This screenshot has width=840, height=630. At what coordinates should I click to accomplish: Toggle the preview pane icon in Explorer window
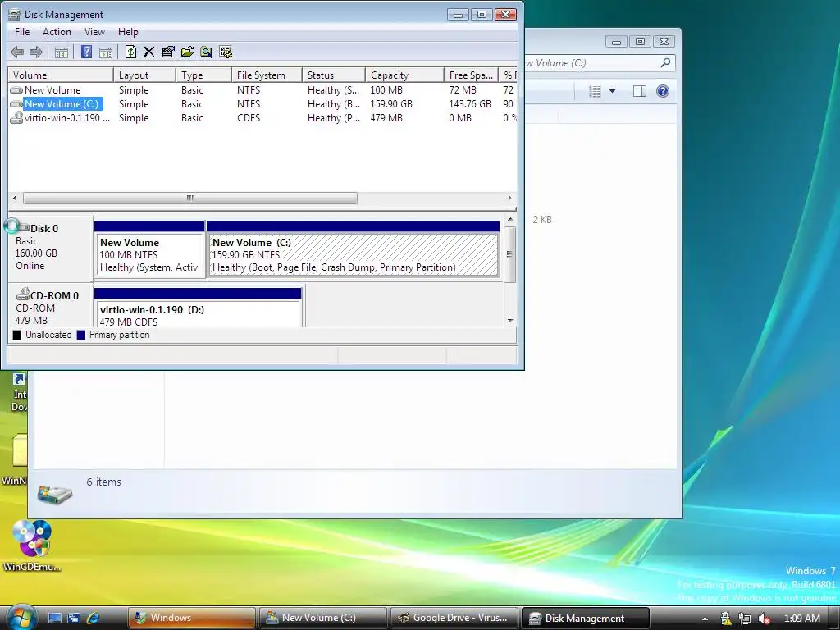640,91
